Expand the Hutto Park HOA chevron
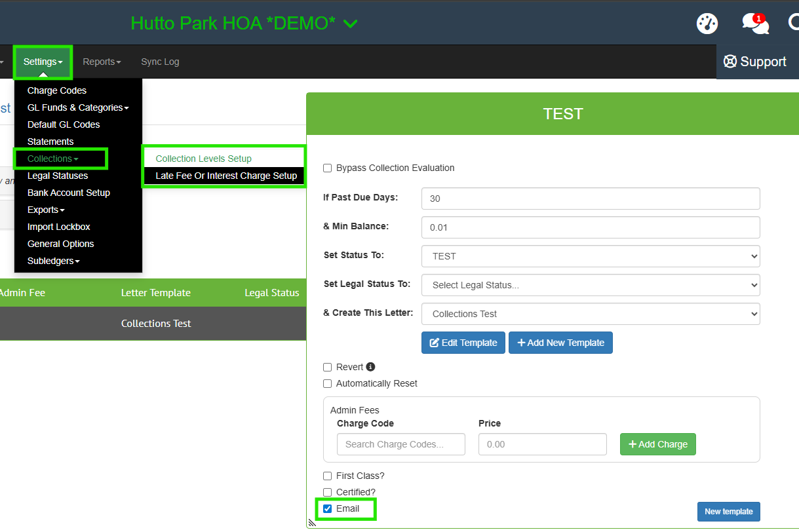The height and width of the screenshot is (532, 799). [x=351, y=24]
